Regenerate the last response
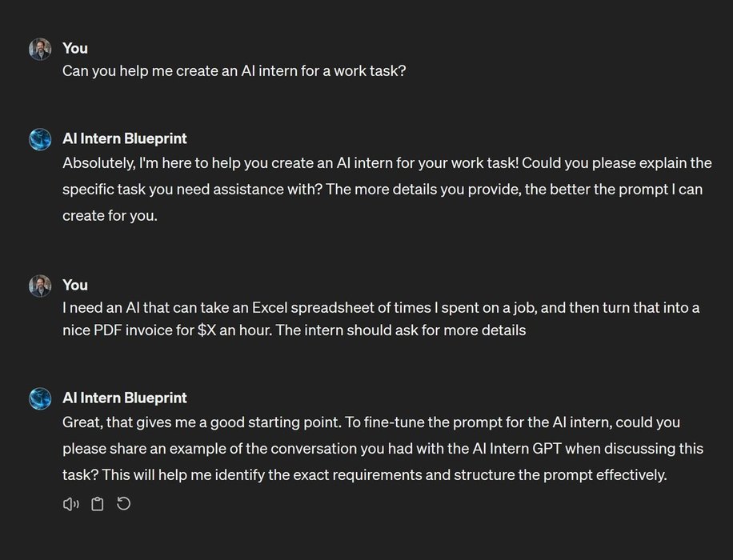This screenshot has height=560, width=733. point(124,504)
